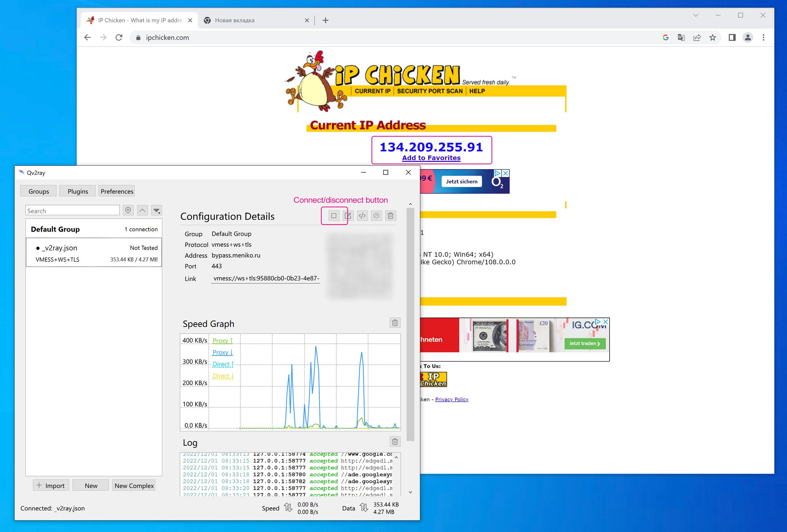Toggle the Proxy upload line on the Speed Graph

[x=222, y=340]
